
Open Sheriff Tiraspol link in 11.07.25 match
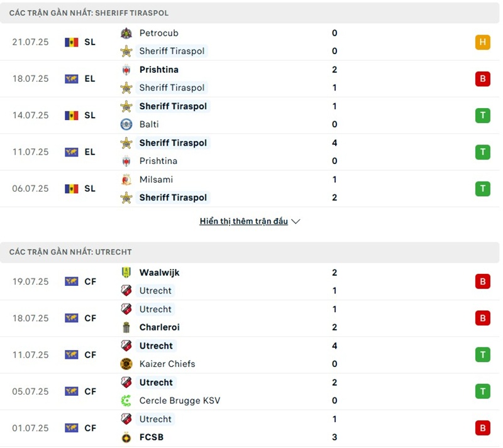pyautogui.click(x=173, y=143)
